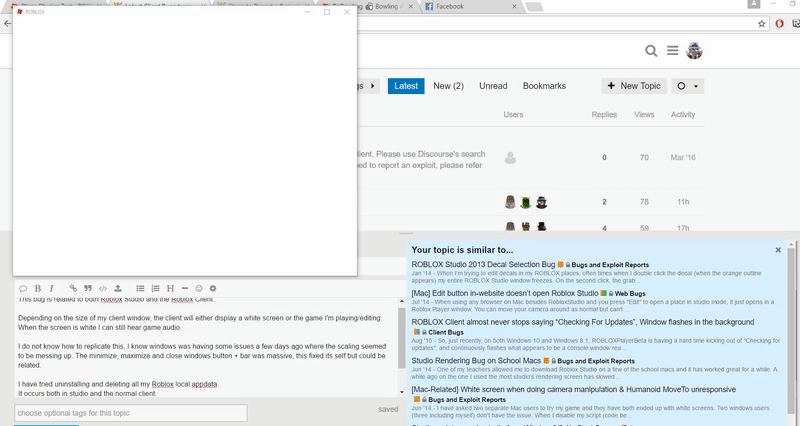Click the optional tags input field
The height and width of the screenshot is (426, 800).
(x=131, y=413)
